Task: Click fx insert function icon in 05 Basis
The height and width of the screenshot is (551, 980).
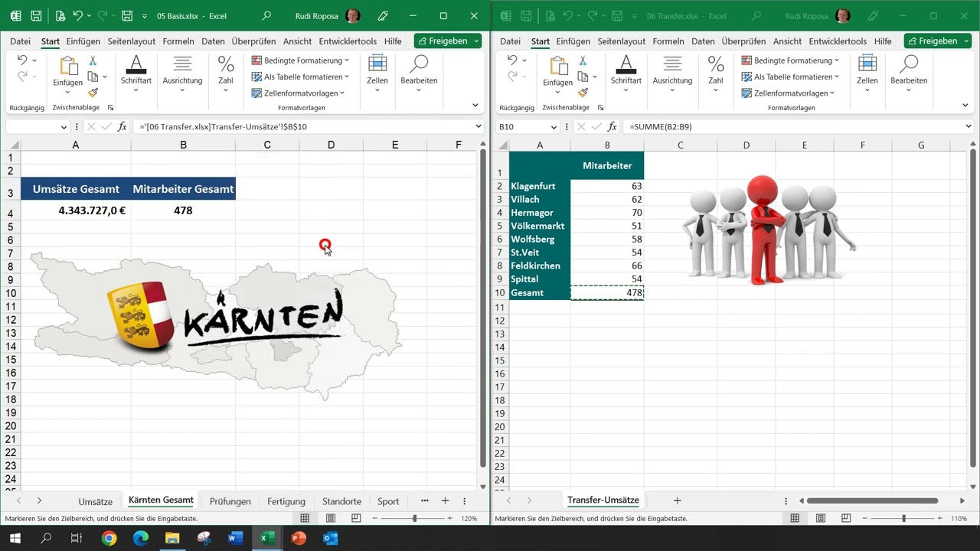Action: pyautogui.click(x=122, y=127)
